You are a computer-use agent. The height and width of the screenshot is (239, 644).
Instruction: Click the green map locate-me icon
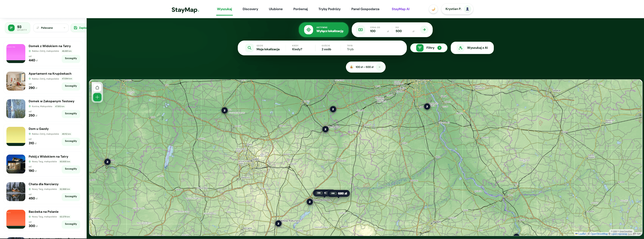(97, 97)
